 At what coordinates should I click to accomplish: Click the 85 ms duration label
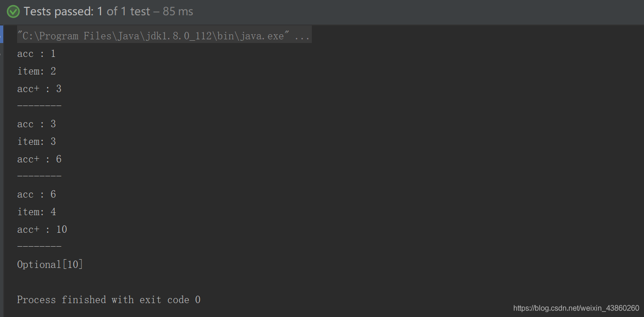(178, 12)
